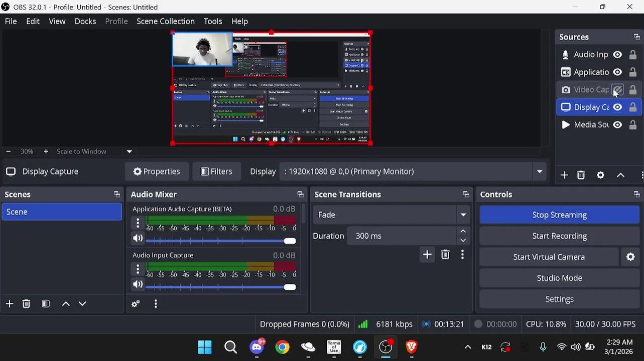Zoom in the preview with plus
This screenshot has width=644, height=361.
point(46,151)
